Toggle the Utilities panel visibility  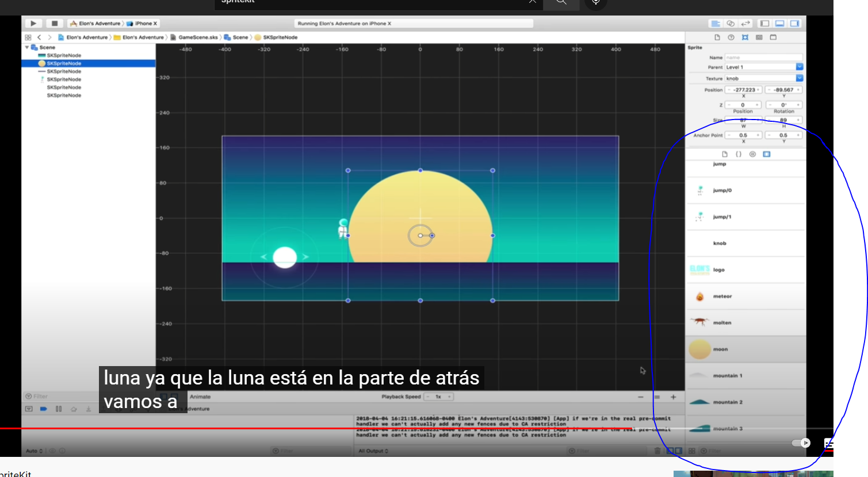point(794,24)
